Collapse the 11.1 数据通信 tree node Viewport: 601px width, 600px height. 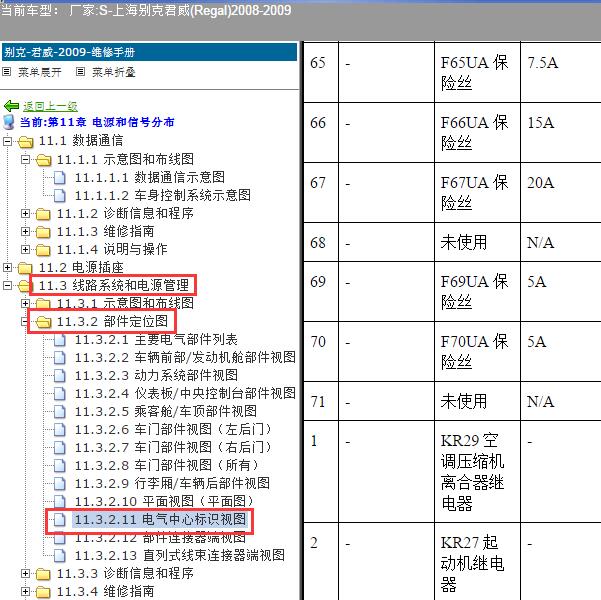(x=7, y=141)
